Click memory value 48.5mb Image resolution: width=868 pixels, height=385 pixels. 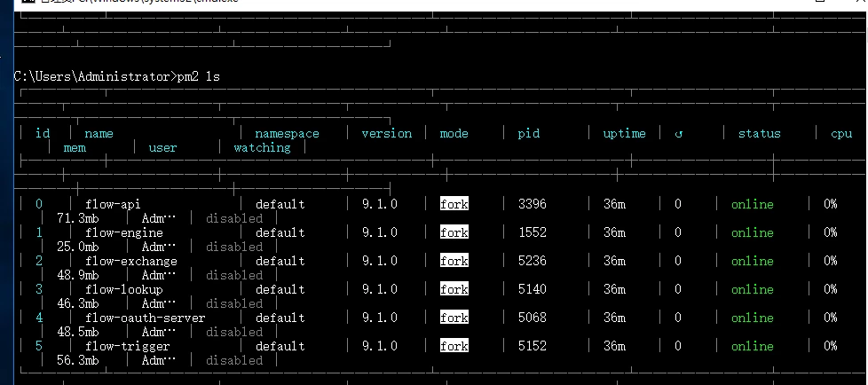pos(78,332)
